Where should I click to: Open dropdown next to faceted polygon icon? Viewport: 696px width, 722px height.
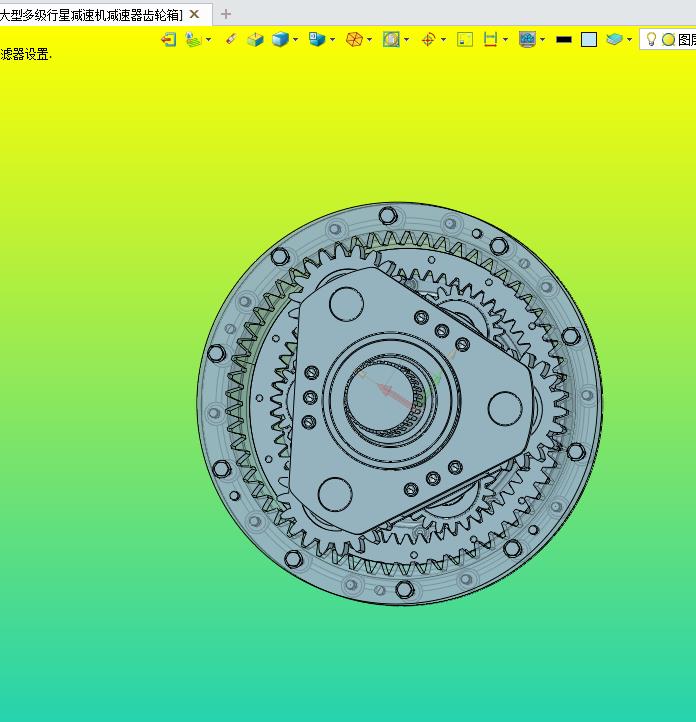click(369, 40)
